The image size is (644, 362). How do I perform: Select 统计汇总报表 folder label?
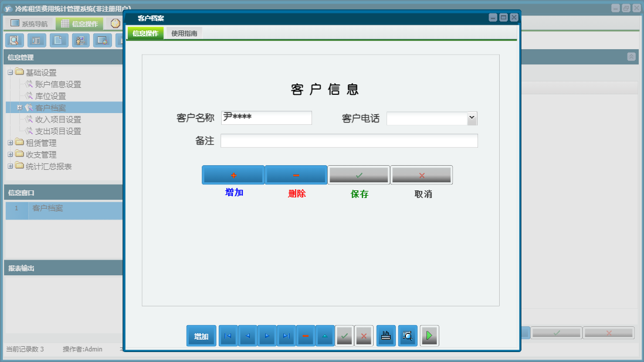pyautogui.click(x=49, y=166)
